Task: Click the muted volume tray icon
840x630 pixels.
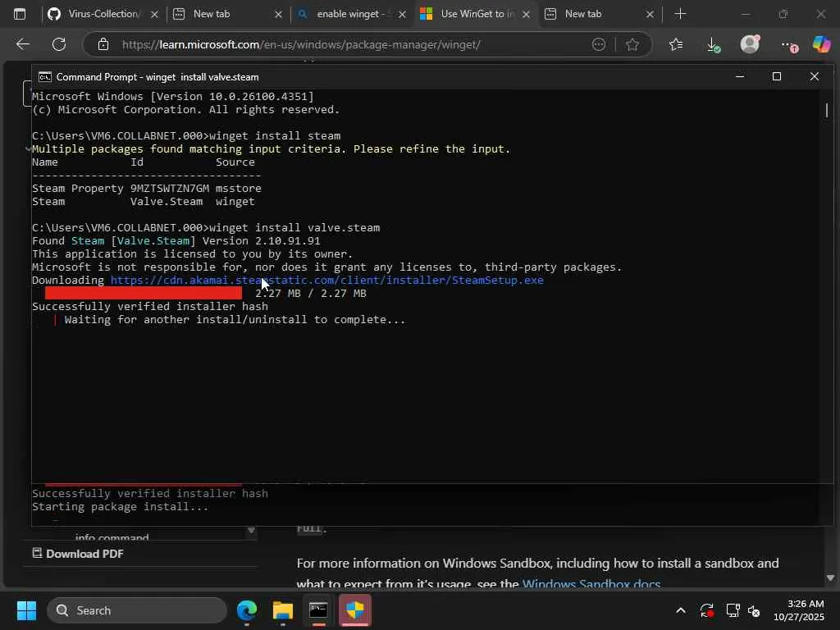Action: pos(754,610)
